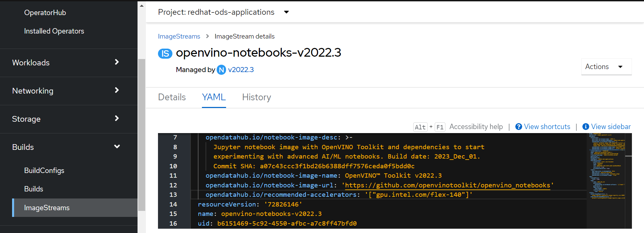Click the sidebar vertical scrollbar

click(x=142, y=134)
